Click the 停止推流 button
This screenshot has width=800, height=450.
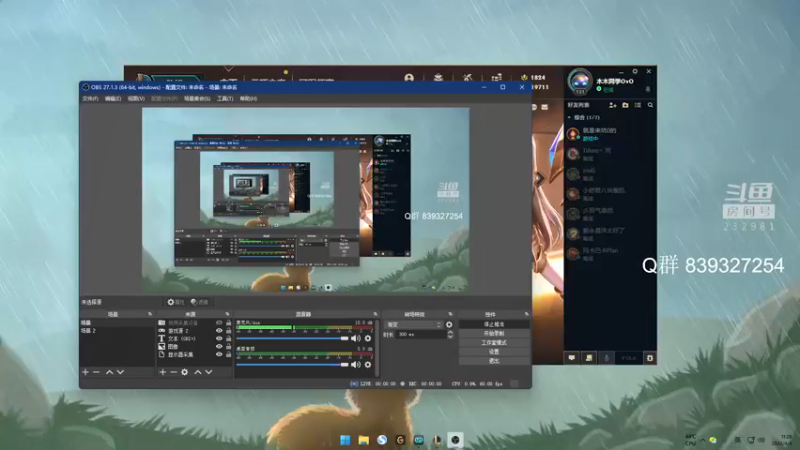[493, 324]
